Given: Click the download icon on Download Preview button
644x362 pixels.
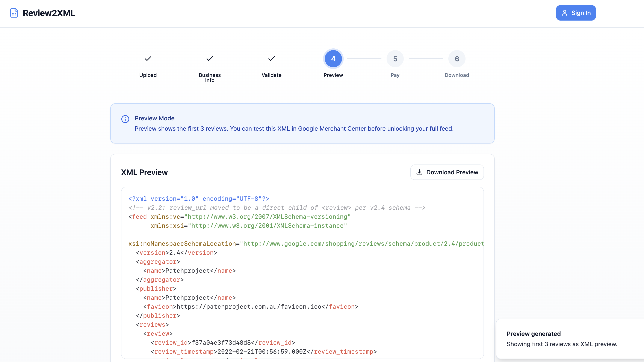Looking at the screenshot, I should coord(419,172).
